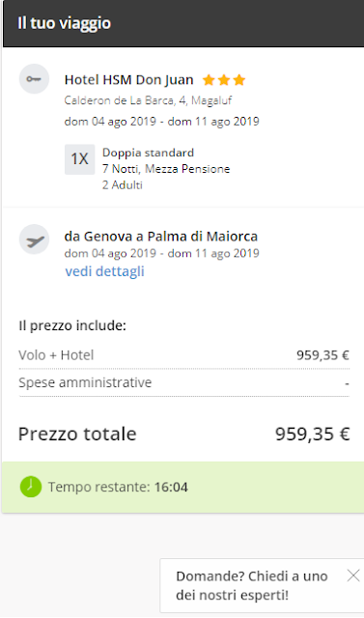Click the first gold star rating
364x618 pixels.
pos(209,80)
